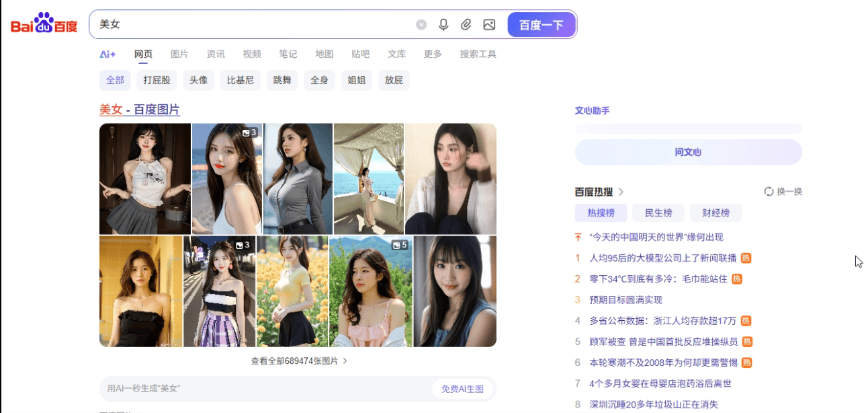
Task: Expand 百度热搜 via its chevron
Action: (x=620, y=191)
